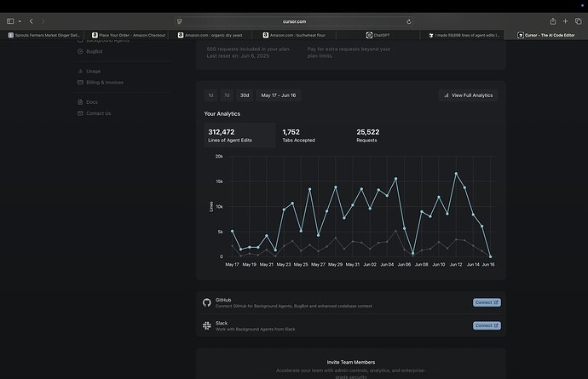Show the tab overview icon
The image size is (588, 379).
click(579, 21)
